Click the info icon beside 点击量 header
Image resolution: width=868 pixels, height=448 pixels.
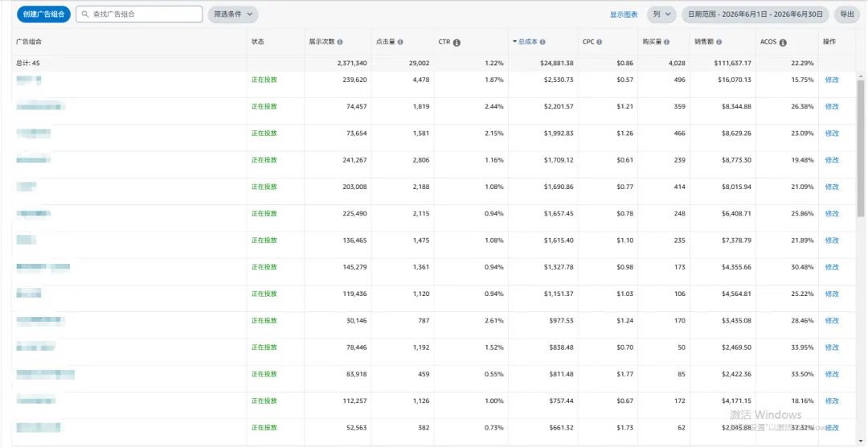(x=400, y=42)
